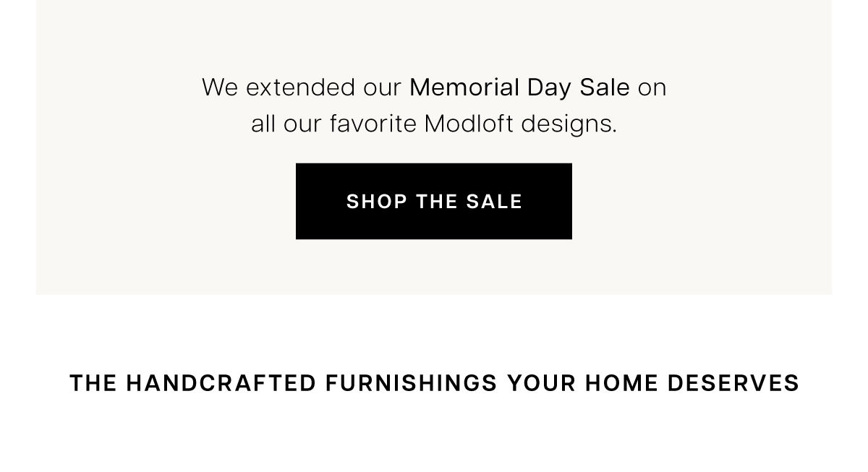The height and width of the screenshot is (472, 868).
Task: Click the word HOME in the heading
Action: tap(622, 383)
